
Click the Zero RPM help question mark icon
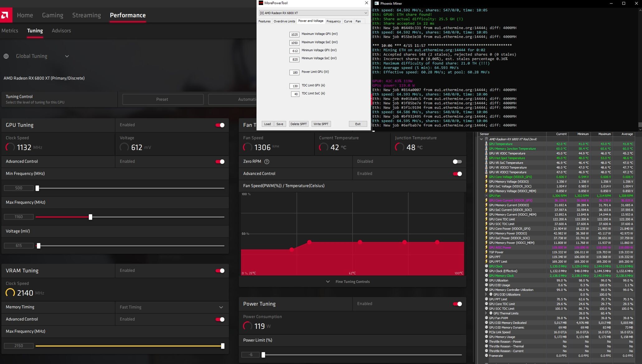[267, 162]
